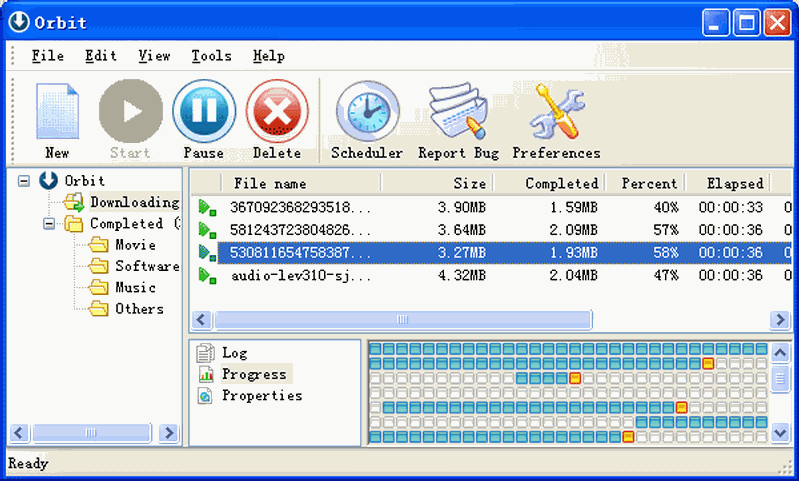The width and height of the screenshot is (799, 481).
Task: Sort downloads by Percent column header
Action: point(649,184)
